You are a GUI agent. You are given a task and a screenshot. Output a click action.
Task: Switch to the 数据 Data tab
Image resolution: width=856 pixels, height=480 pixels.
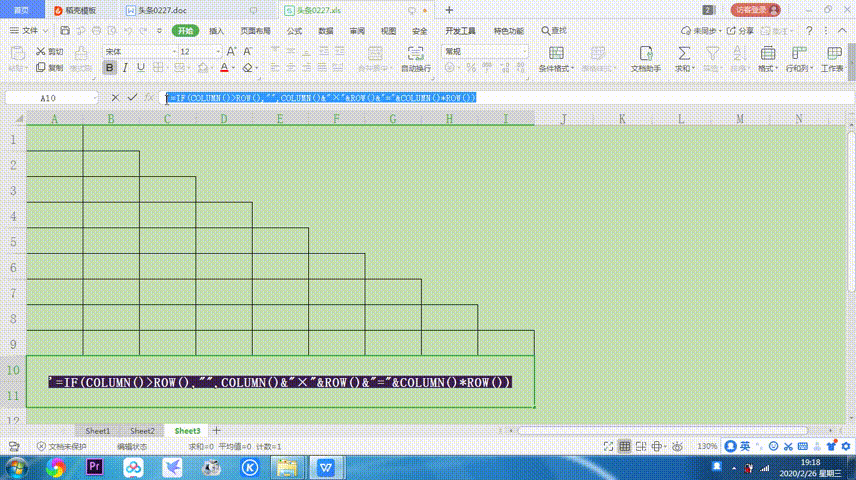pyautogui.click(x=326, y=31)
